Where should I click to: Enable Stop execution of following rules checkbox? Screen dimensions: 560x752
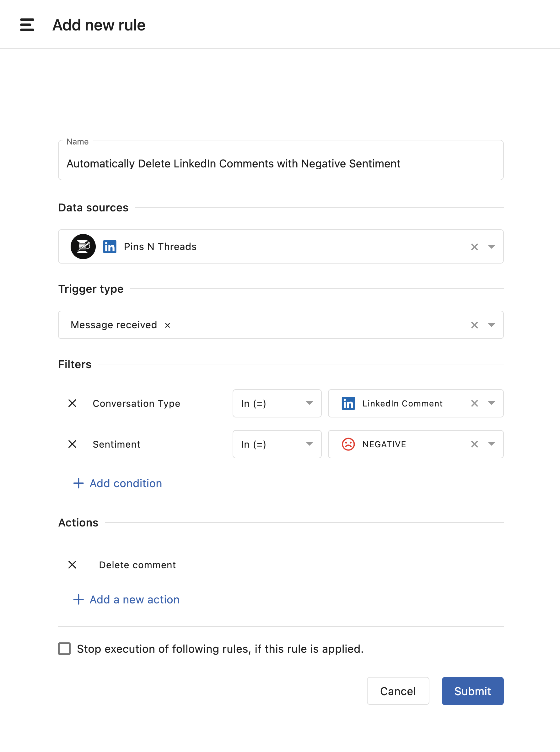pyautogui.click(x=64, y=649)
